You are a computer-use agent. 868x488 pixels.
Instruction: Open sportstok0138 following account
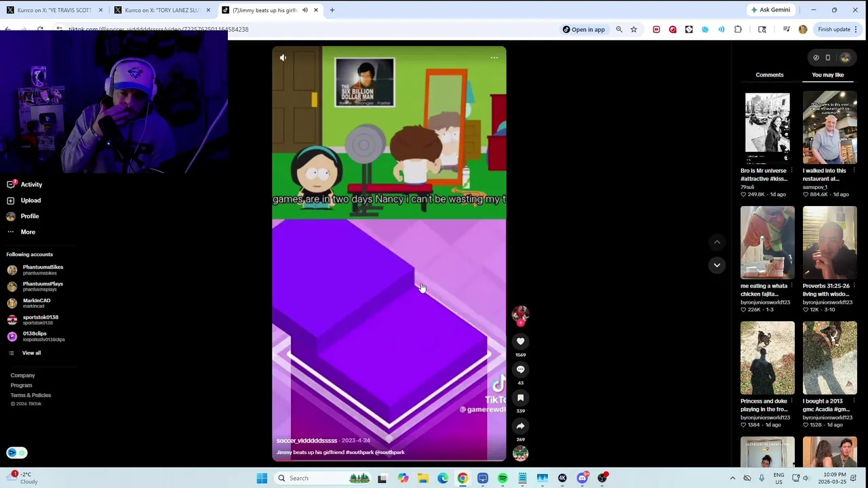(x=33, y=320)
